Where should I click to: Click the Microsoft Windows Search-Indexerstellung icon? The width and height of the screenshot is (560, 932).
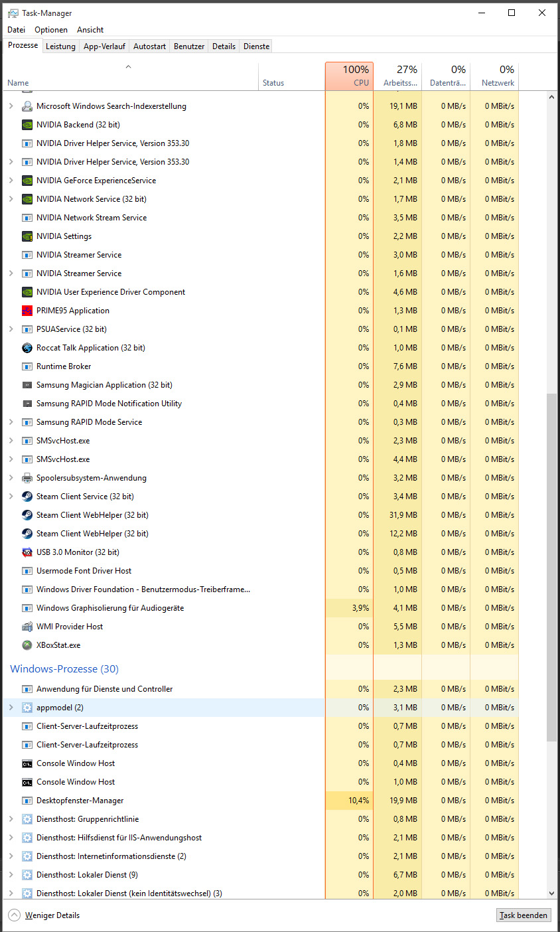point(27,106)
